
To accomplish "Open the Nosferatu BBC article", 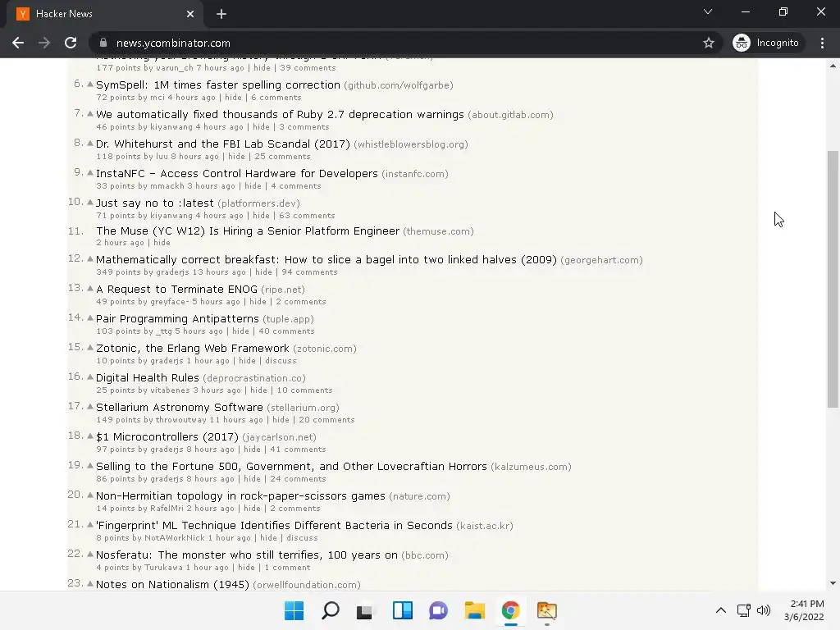I will click(x=246, y=555).
